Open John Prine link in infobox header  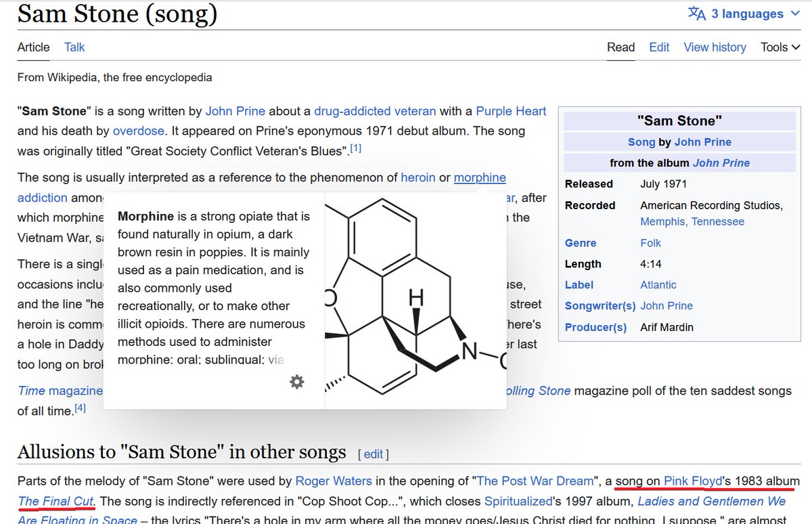click(702, 142)
